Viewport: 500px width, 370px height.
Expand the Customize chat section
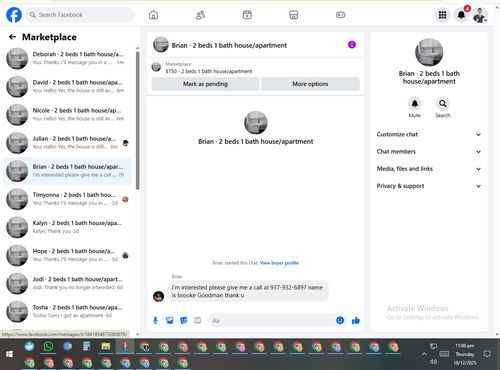[x=429, y=134]
